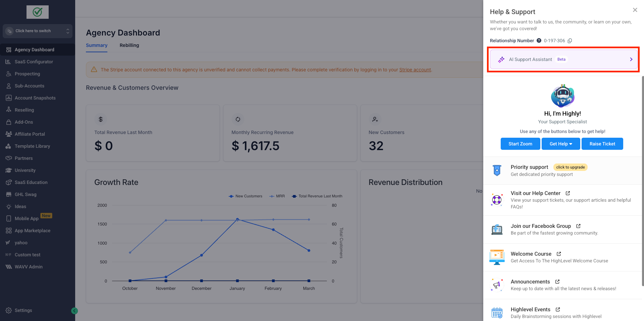Expand the Get Help dropdown button

click(x=561, y=144)
